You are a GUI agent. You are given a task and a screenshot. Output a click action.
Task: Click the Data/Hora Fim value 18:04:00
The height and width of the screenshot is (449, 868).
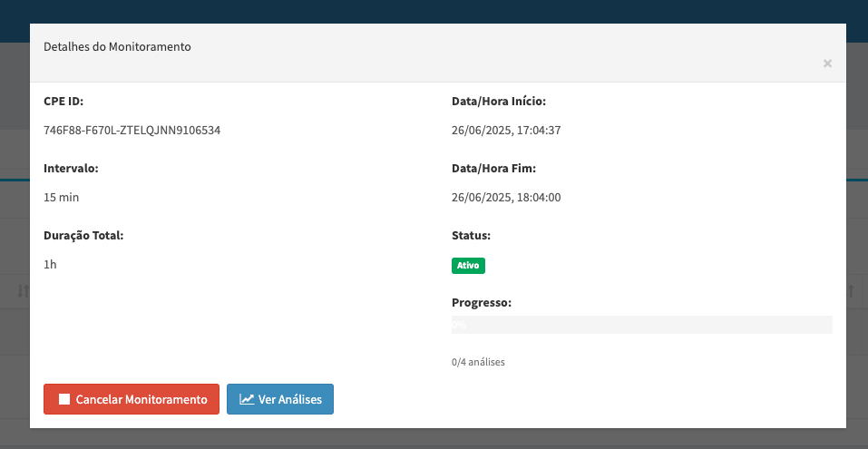click(x=506, y=198)
